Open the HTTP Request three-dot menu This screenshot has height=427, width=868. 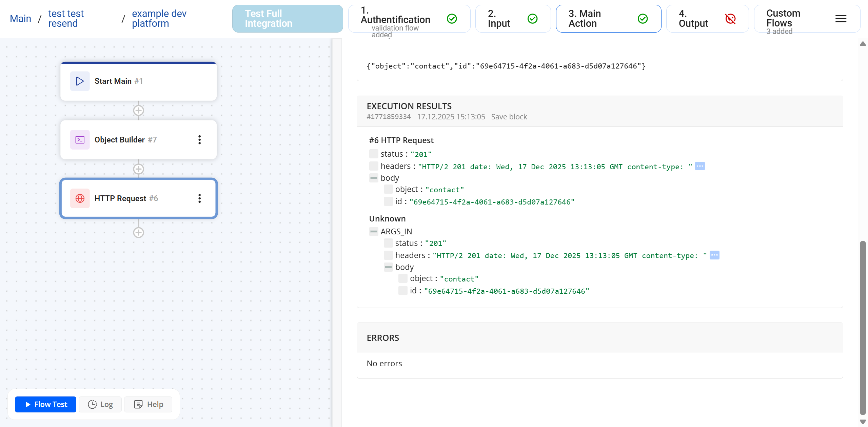[x=199, y=198]
